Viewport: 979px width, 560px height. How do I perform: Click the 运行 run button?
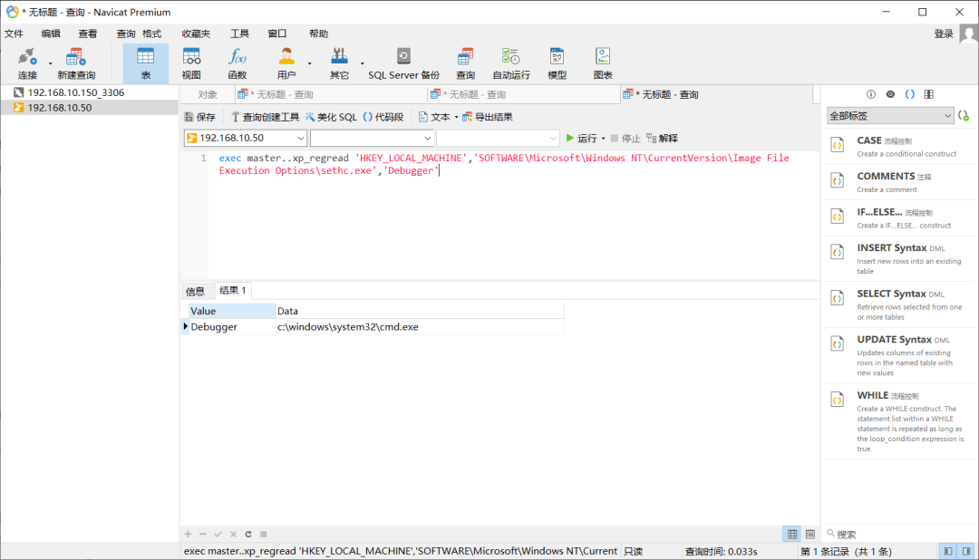click(581, 139)
